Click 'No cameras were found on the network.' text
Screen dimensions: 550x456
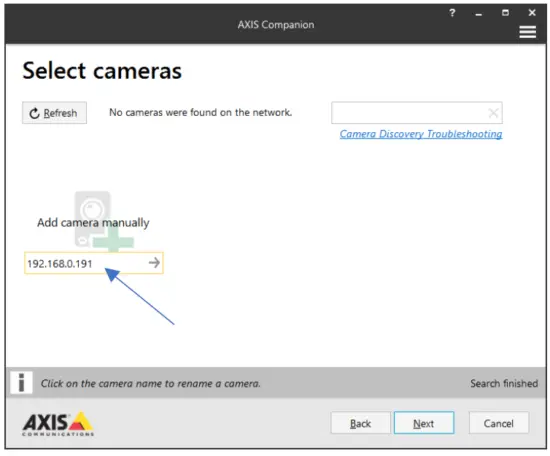200,112
